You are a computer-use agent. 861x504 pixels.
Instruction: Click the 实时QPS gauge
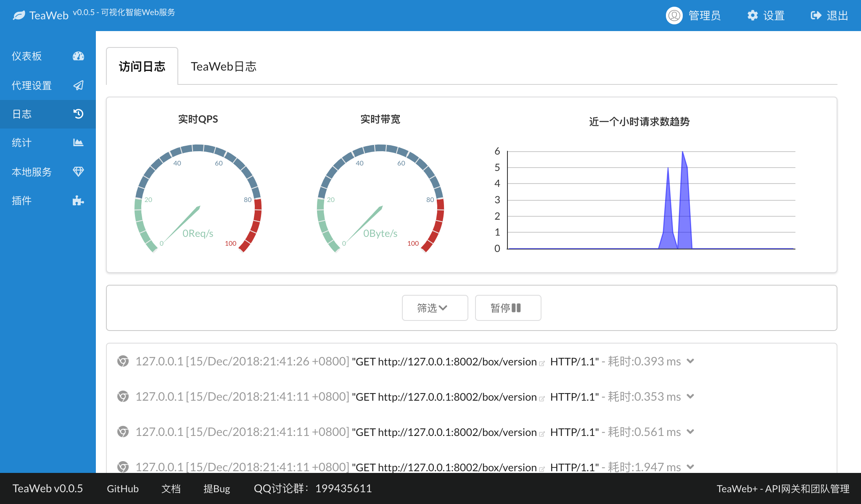[x=198, y=198]
